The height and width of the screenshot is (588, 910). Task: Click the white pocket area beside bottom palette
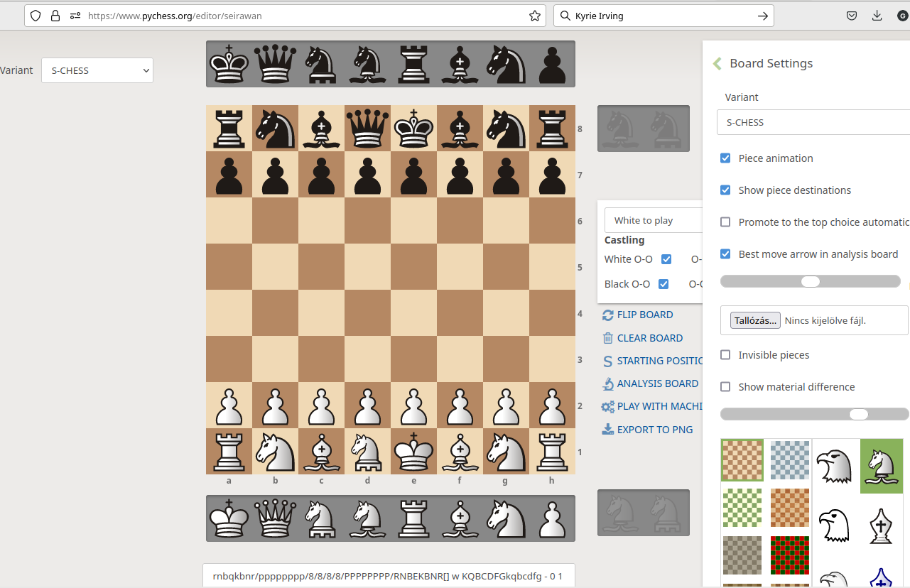click(x=644, y=512)
